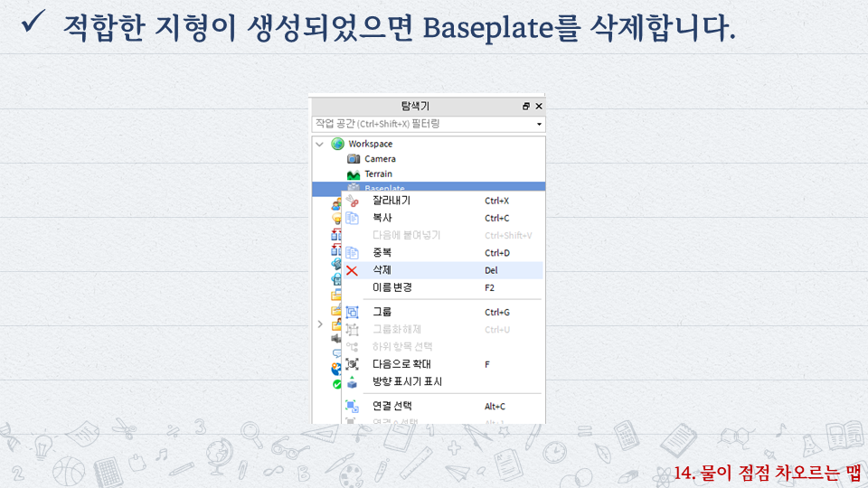Click the disabled 그룹화 해제 entry
The height and width of the screenshot is (488, 868).
(x=442, y=330)
